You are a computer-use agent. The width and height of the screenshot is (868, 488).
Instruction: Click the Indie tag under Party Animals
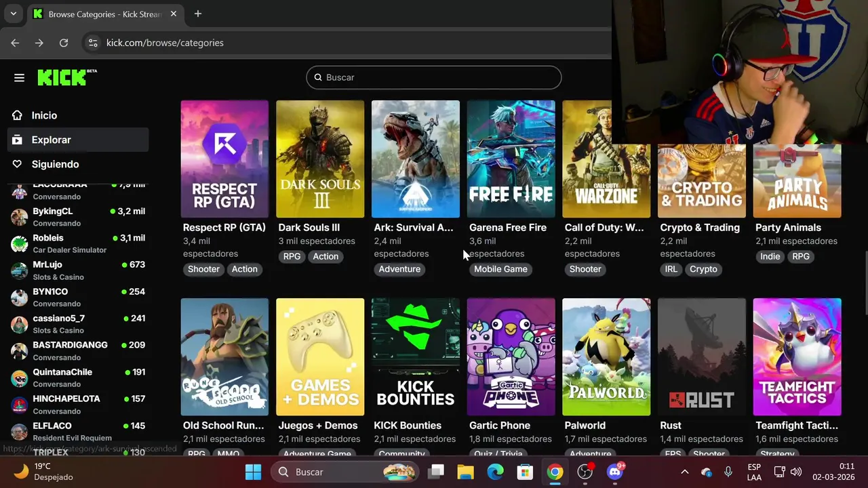[770, 256]
